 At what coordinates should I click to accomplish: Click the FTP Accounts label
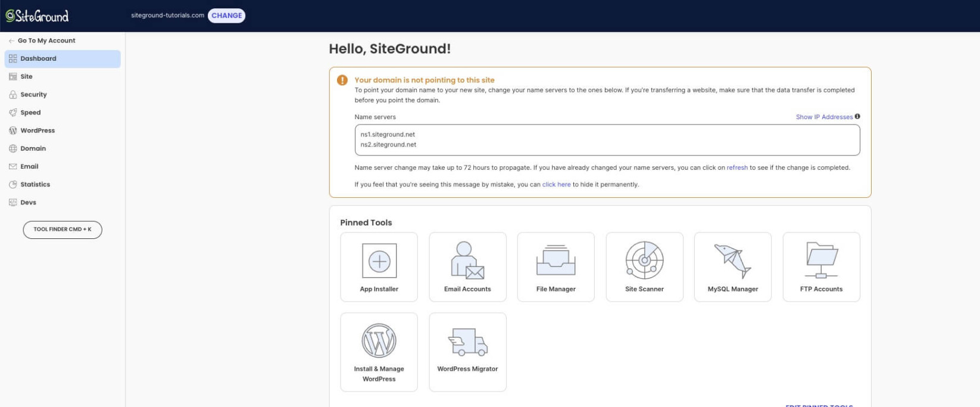822,289
